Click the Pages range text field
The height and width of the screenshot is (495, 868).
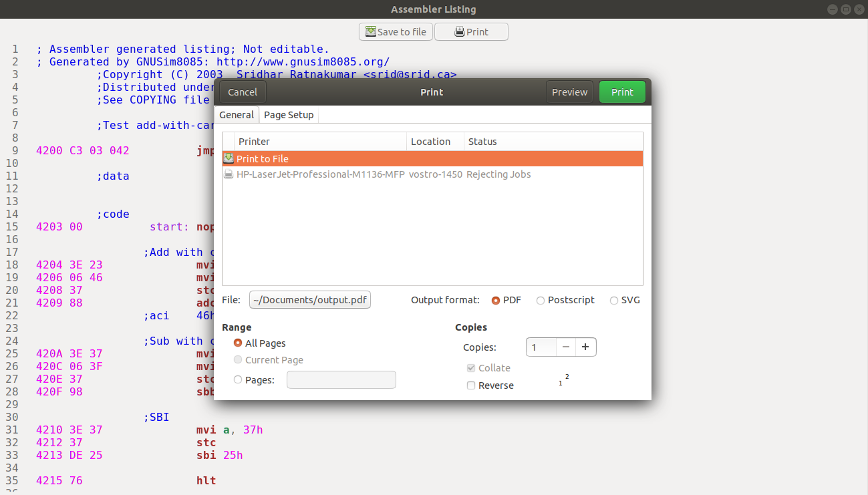point(341,380)
